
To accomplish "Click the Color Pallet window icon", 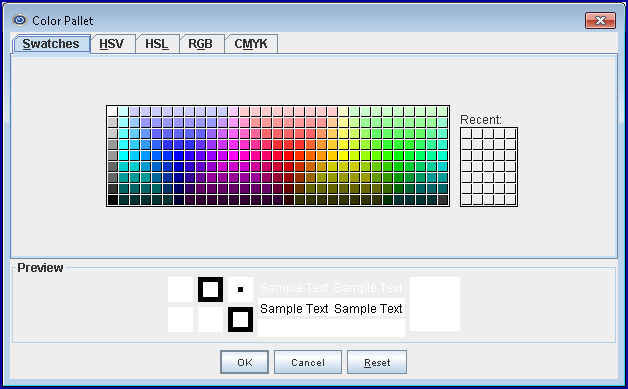I will pyautogui.click(x=20, y=20).
